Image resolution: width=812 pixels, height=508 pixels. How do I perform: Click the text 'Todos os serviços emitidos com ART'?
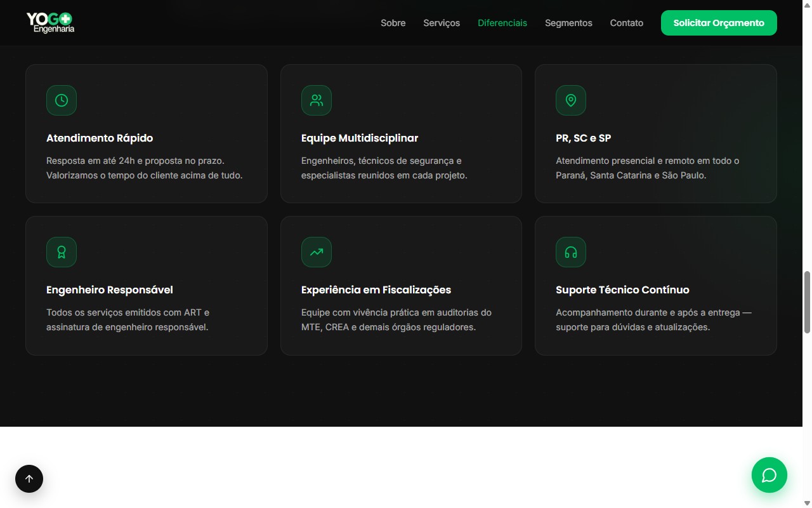pos(124,312)
